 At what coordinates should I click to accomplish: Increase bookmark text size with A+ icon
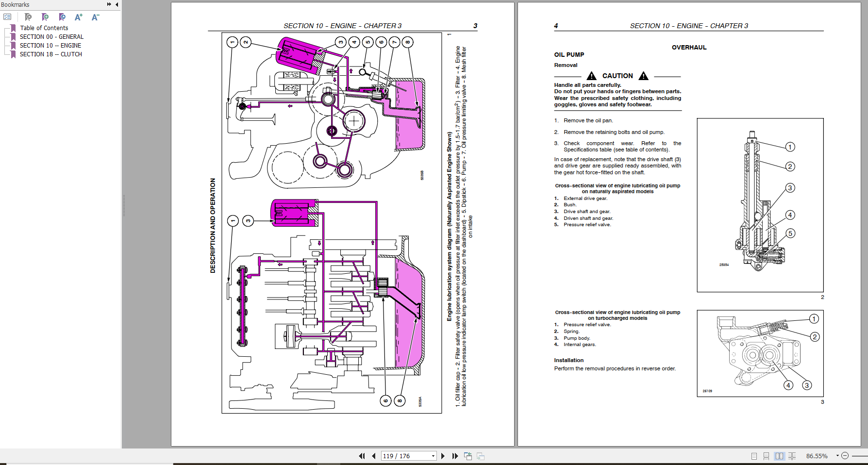click(x=78, y=16)
